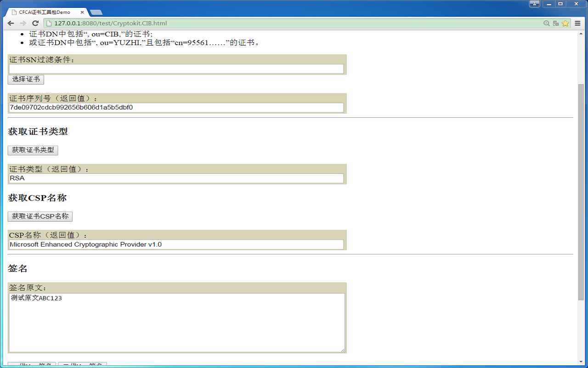Click translate icon in address bar
Viewport: 588px width, 368px height.
tap(556, 23)
